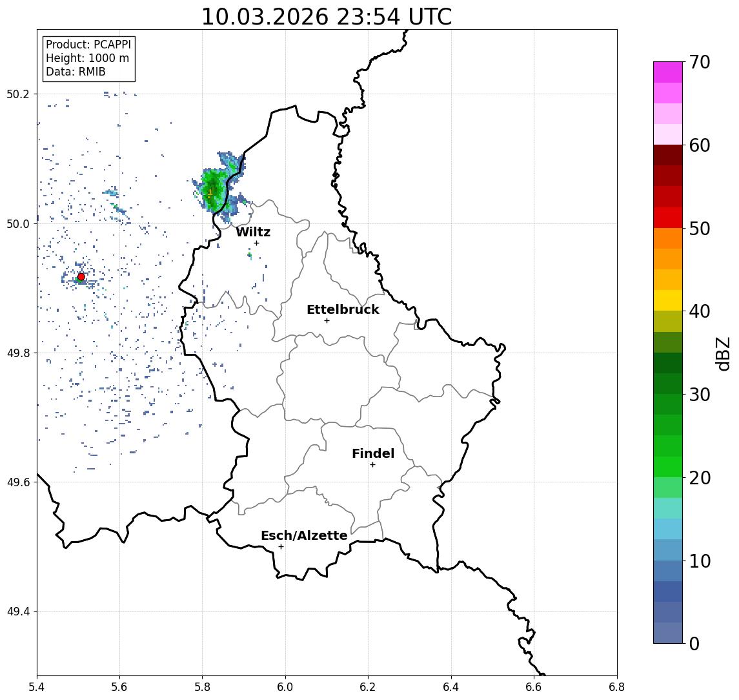Click the bright red 50 dBZ colorbar segment
Screen dimensions: 739x700
point(668,218)
